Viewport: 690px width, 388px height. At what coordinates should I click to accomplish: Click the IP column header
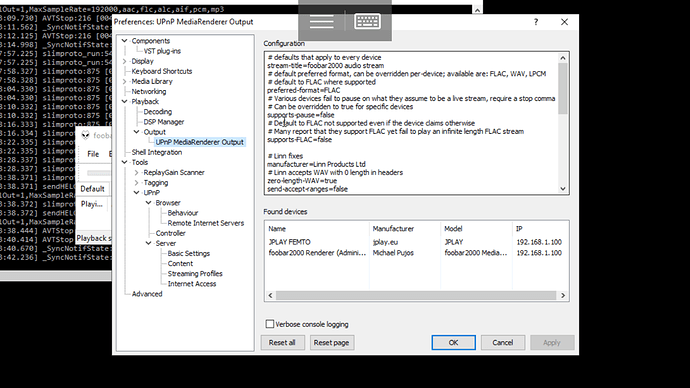pyautogui.click(x=540, y=229)
